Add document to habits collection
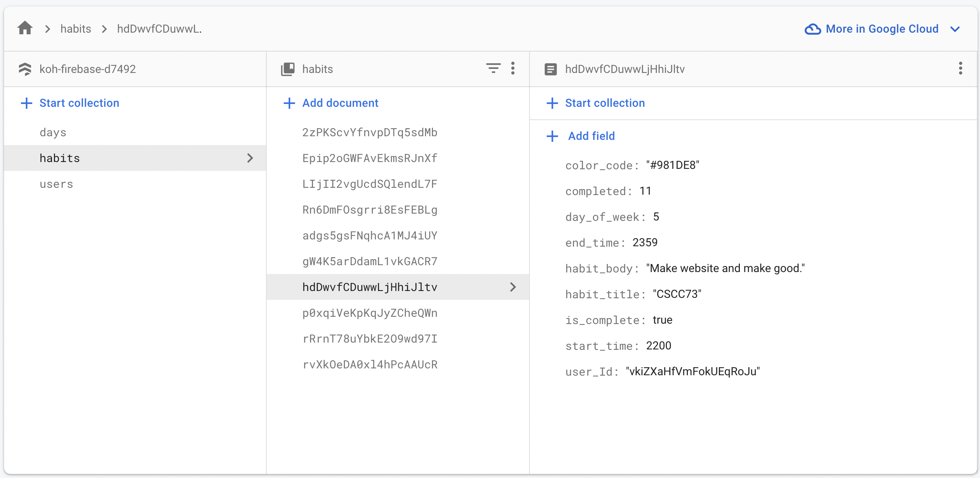 [331, 103]
